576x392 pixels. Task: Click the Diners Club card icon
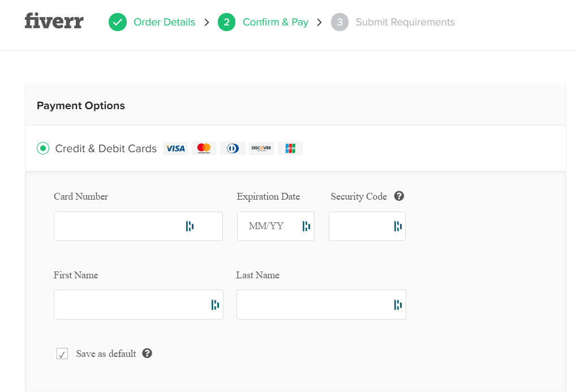click(233, 148)
